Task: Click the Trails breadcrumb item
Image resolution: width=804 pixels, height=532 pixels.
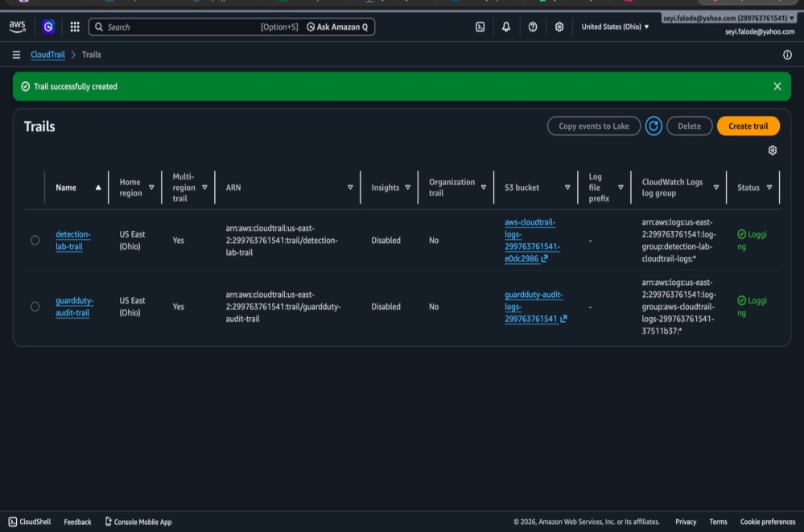Action: pos(91,55)
